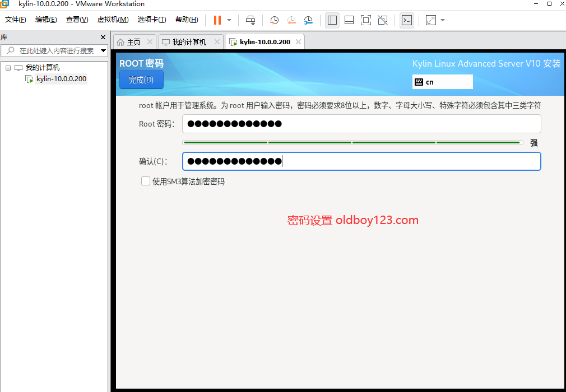Click the VMware Workstation title bar icon

(4, 4)
